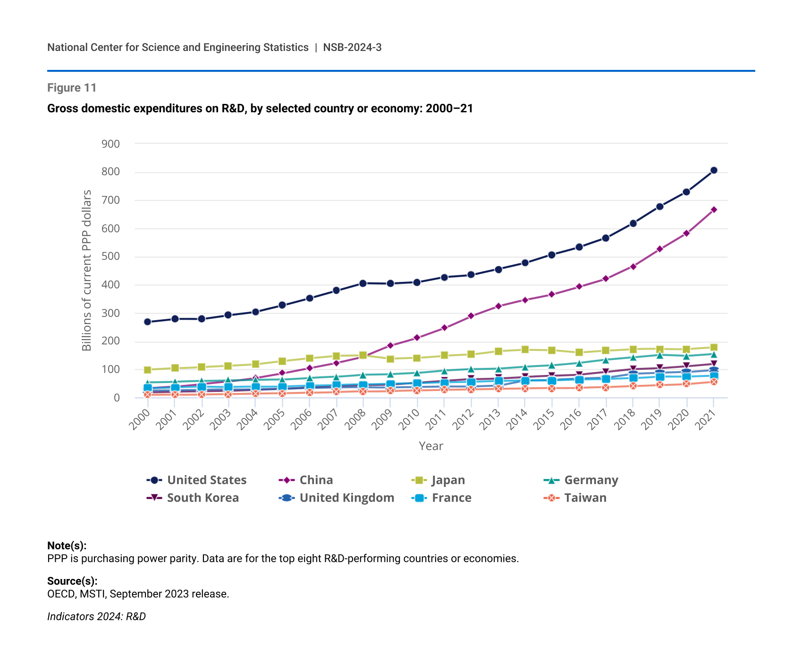Click the 900 y-axis tick label
Viewport: 802px width, 672px height.
(x=110, y=144)
